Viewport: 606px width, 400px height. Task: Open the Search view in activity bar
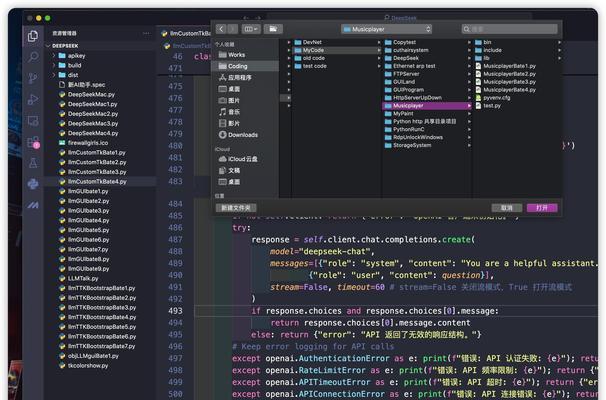pos(33,57)
